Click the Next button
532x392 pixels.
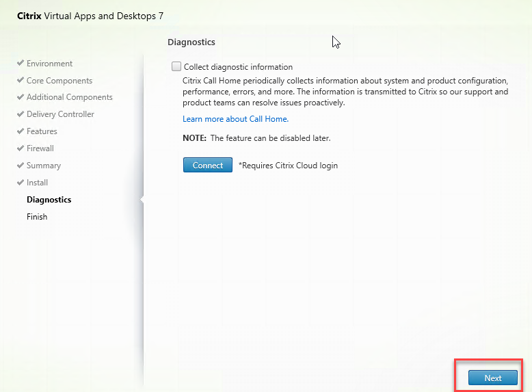492,378
